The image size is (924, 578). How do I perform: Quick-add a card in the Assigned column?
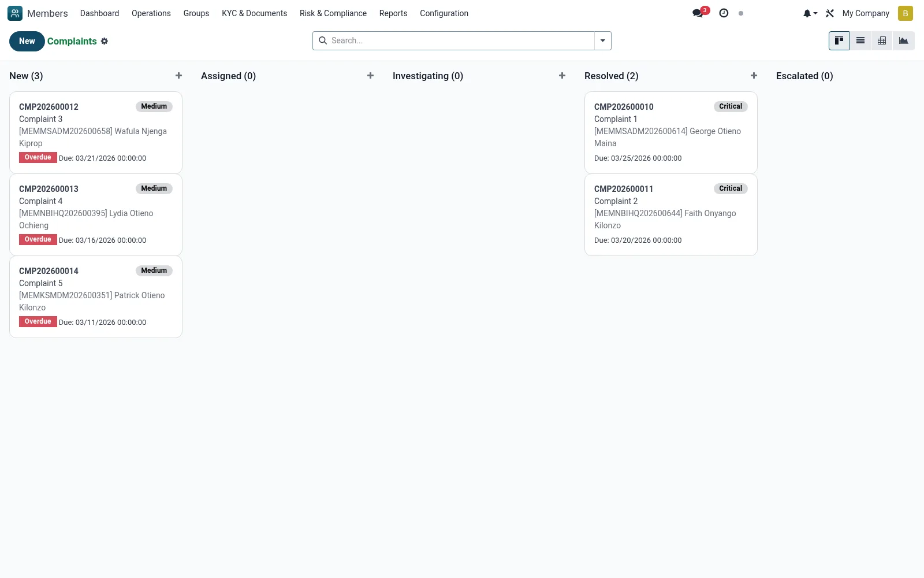[370, 76]
